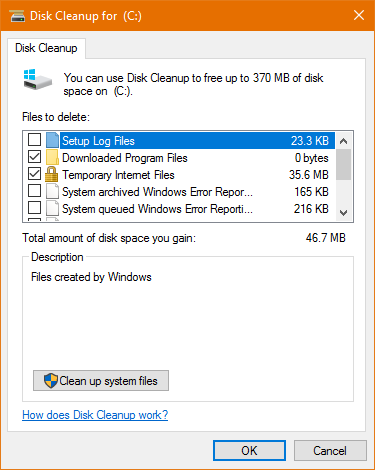Click the file list scroll up arrow
375x470 pixels.
tap(343, 141)
